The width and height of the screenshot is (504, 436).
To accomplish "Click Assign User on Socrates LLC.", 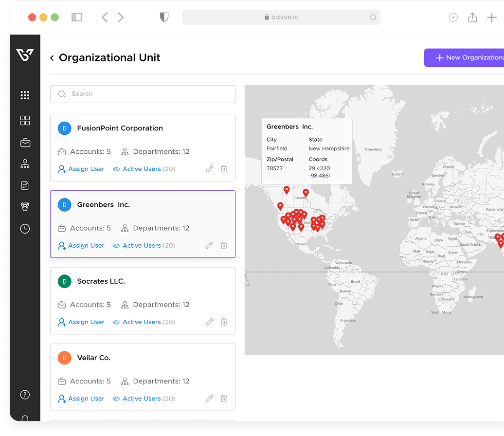I will (81, 322).
